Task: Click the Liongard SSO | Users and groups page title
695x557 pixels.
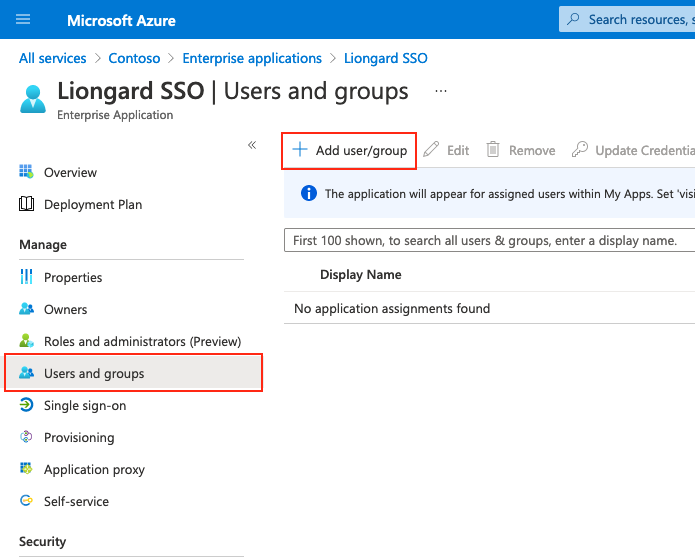Action: [233, 91]
